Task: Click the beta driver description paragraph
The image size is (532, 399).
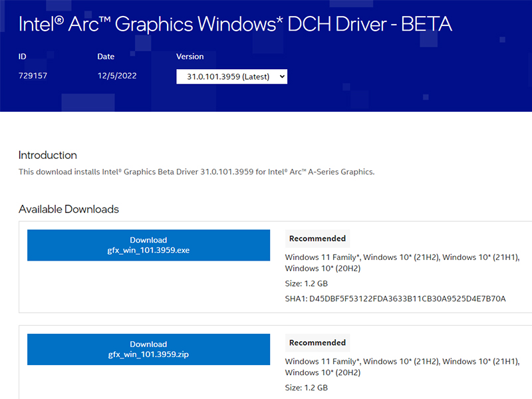Action: (x=196, y=172)
